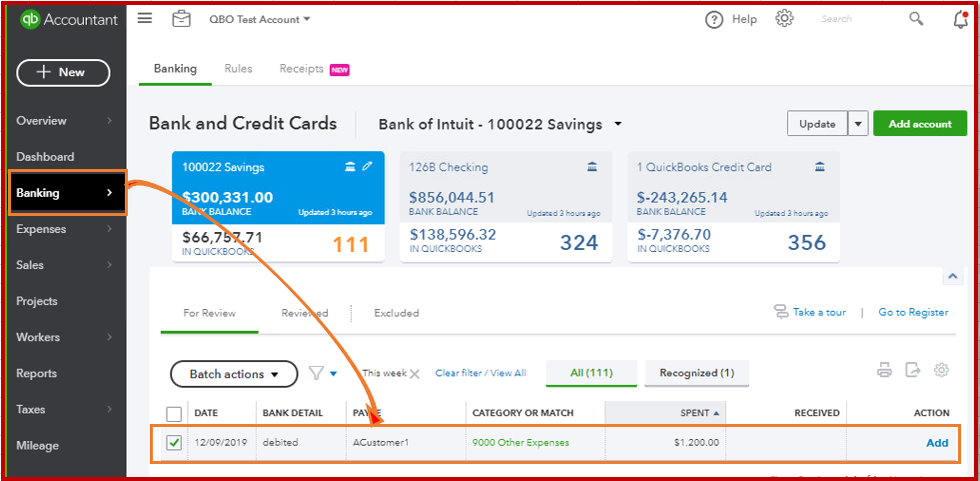The image size is (980, 481).
Task: Select the 100022 Savings account card
Action: coord(278,206)
